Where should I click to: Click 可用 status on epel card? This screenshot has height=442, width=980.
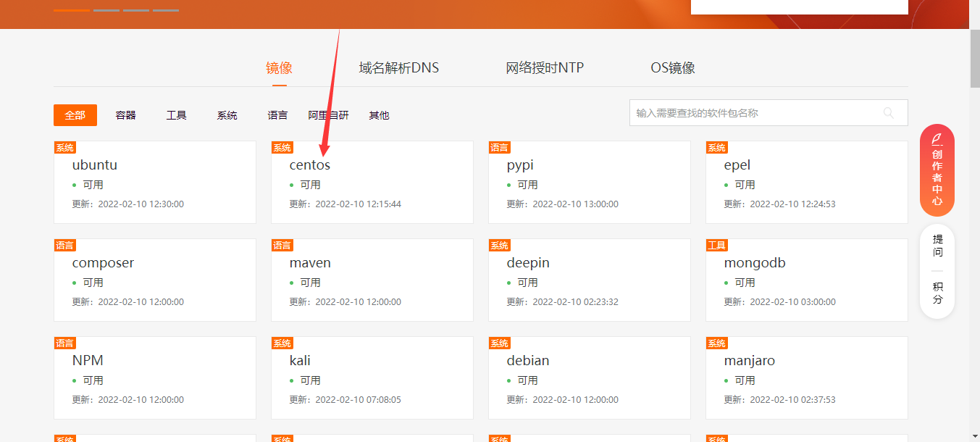click(745, 185)
